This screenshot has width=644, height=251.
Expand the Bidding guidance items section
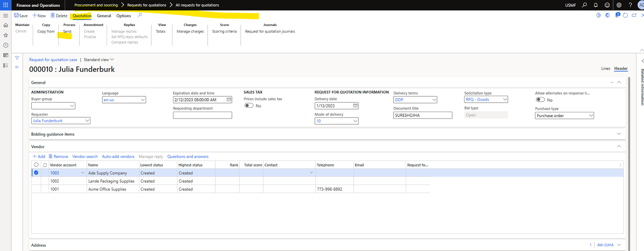pos(619,134)
